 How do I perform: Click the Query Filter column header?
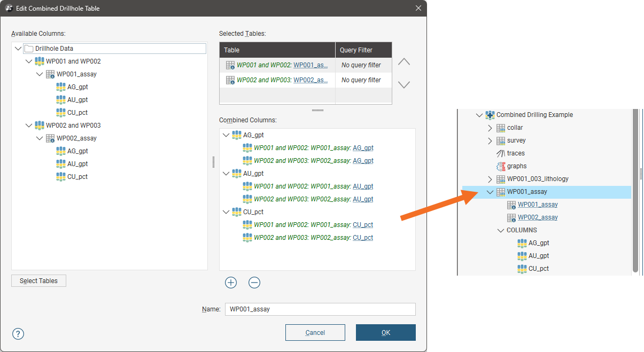[x=363, y=50]
